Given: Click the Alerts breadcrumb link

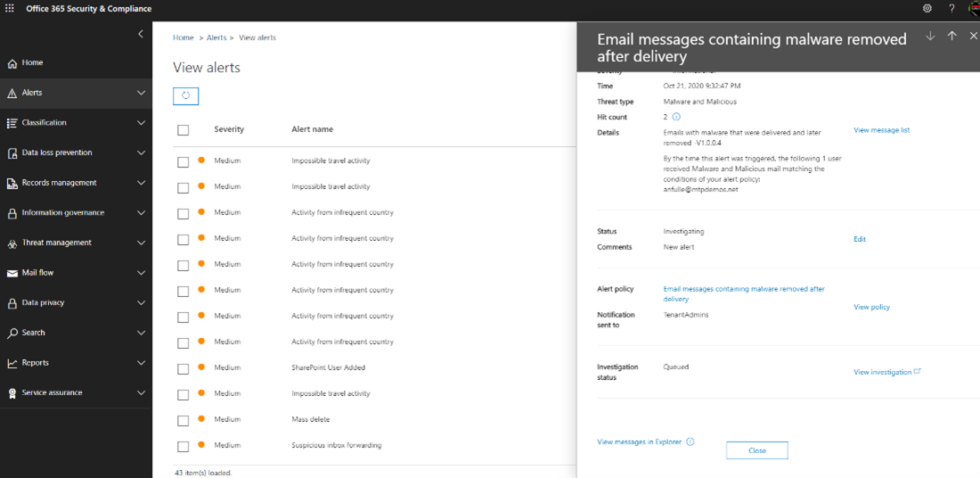Looking at the screenshot, I should (216, 37).
